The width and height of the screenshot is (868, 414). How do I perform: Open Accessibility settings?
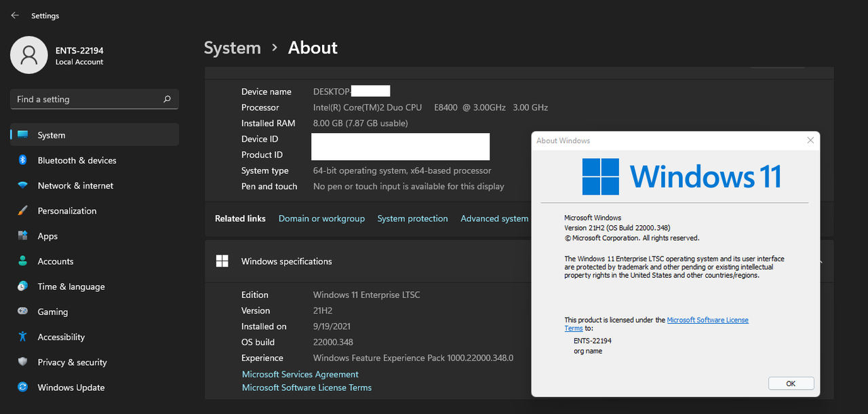click(x=94, y=337)
